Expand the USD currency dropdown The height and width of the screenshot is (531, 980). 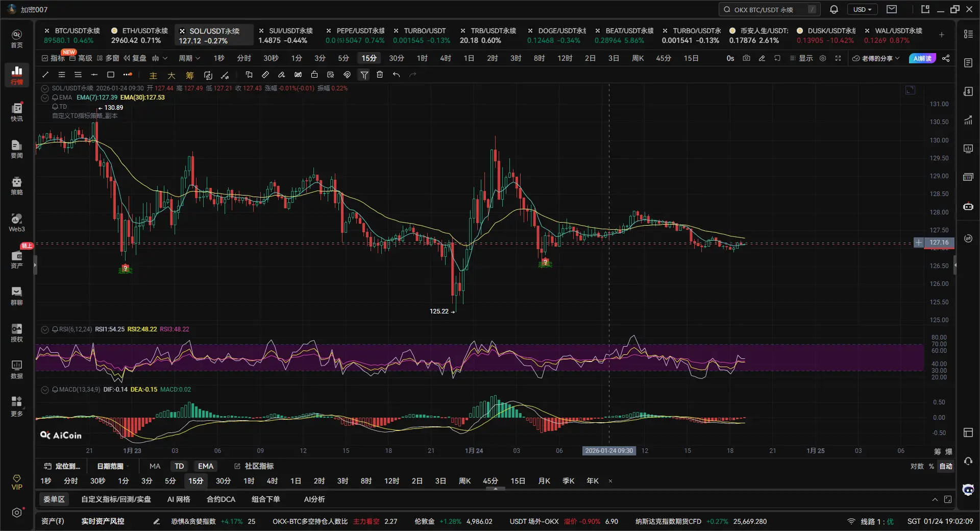point(862,9)
